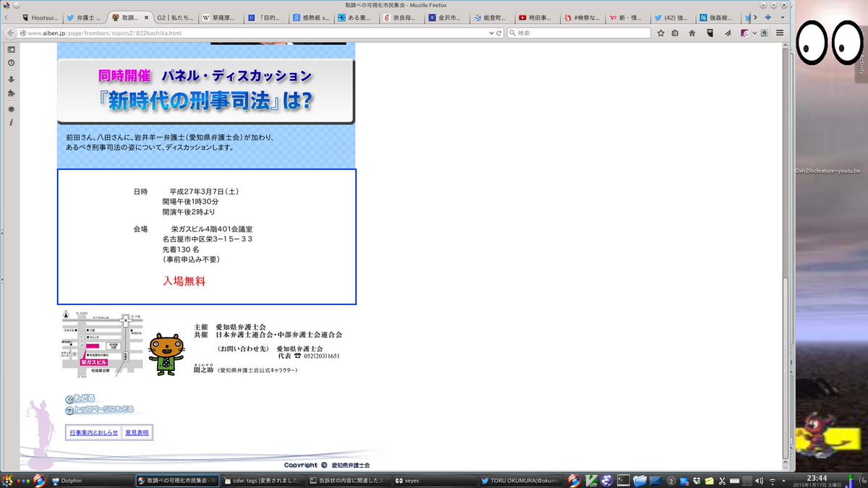
Task: Open the 意見表明 link
Action: (137, 433)
